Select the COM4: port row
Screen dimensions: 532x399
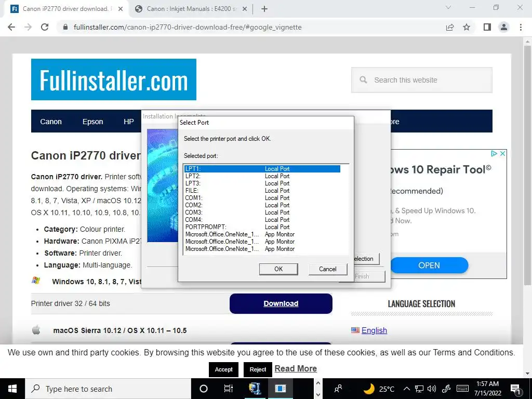(262, 220)
